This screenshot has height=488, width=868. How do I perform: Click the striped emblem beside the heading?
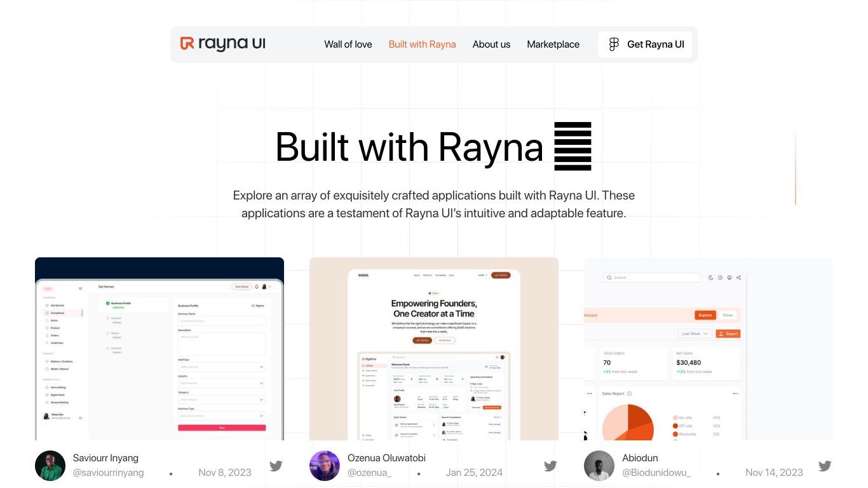click(x=573, y=146)
